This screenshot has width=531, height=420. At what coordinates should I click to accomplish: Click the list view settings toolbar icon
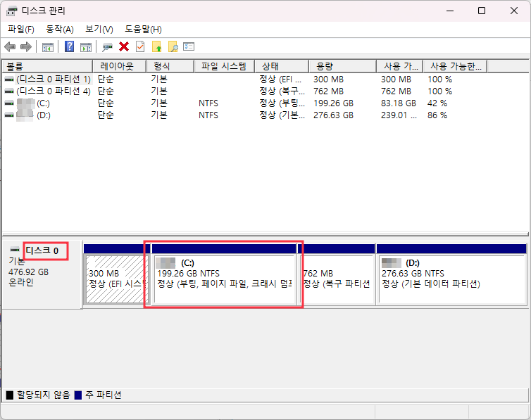click(x=189, y=46)
